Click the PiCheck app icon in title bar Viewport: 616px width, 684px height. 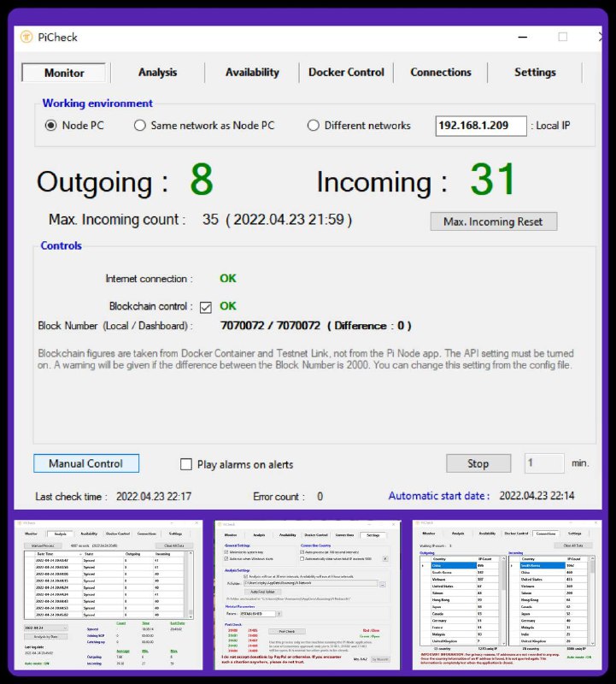tap(26, 38)
